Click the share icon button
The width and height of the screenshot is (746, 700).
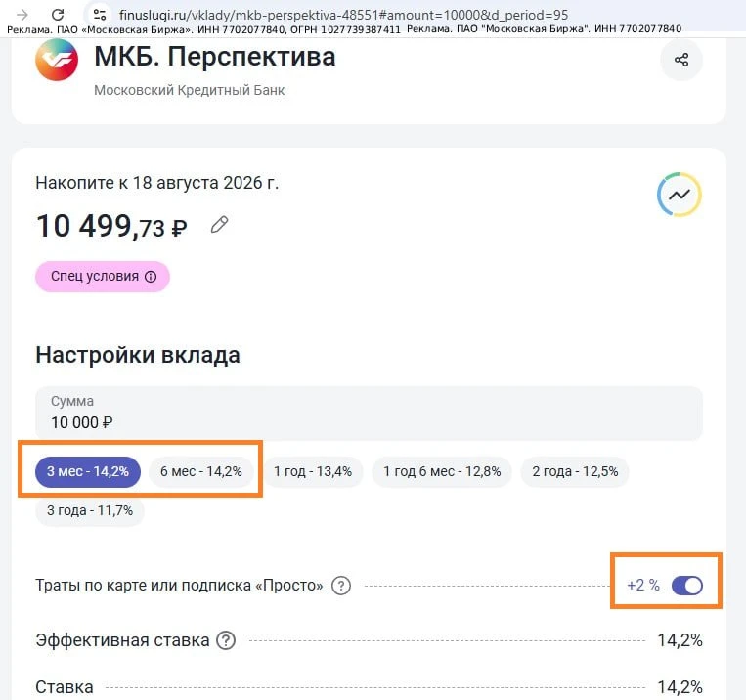tap(681, 60)
